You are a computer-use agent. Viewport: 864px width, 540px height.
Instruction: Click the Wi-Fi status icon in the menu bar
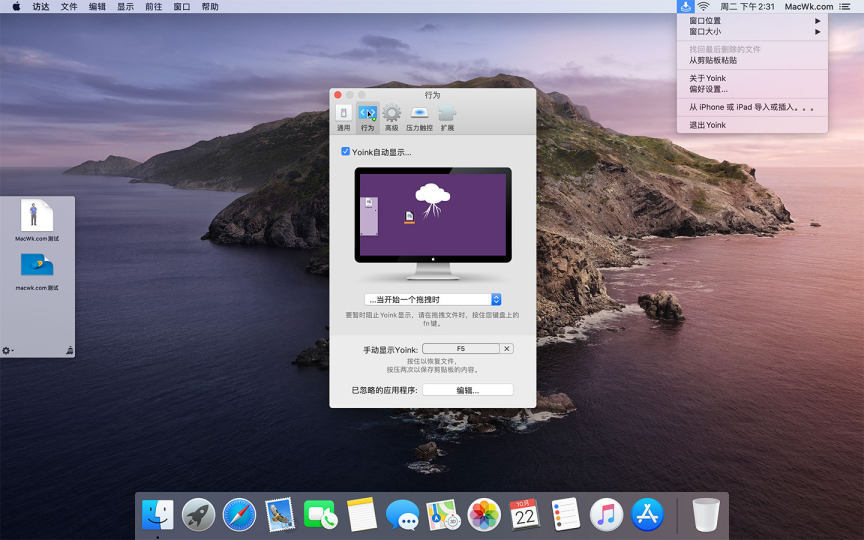tap(703, 6)
